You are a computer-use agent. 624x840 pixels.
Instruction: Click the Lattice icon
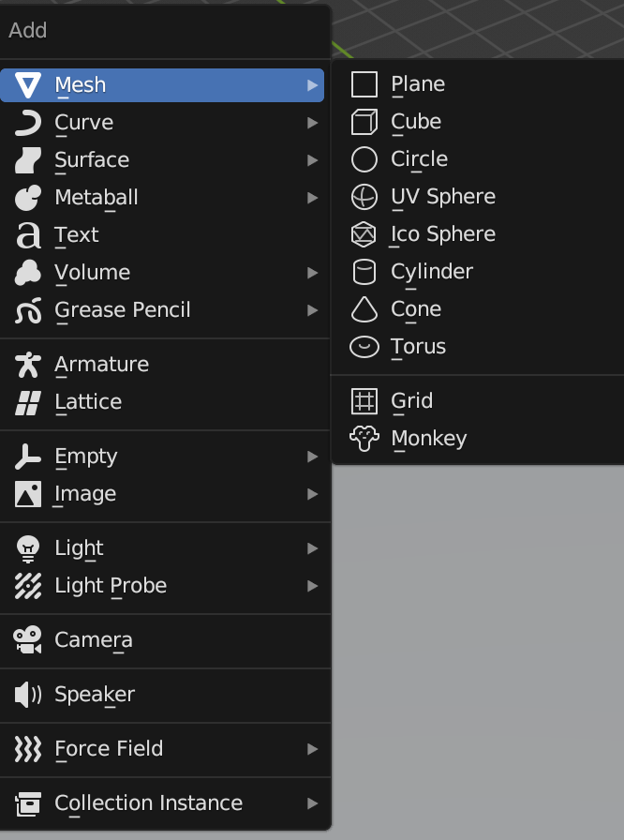click(28, 402)
